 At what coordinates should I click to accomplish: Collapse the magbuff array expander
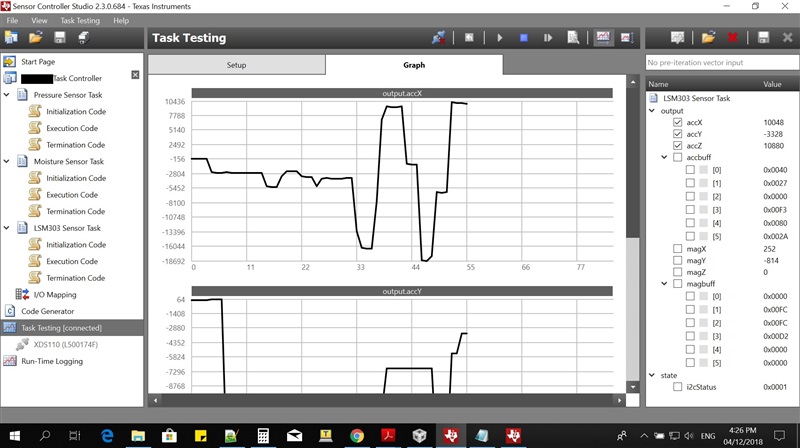click(664, 284)
